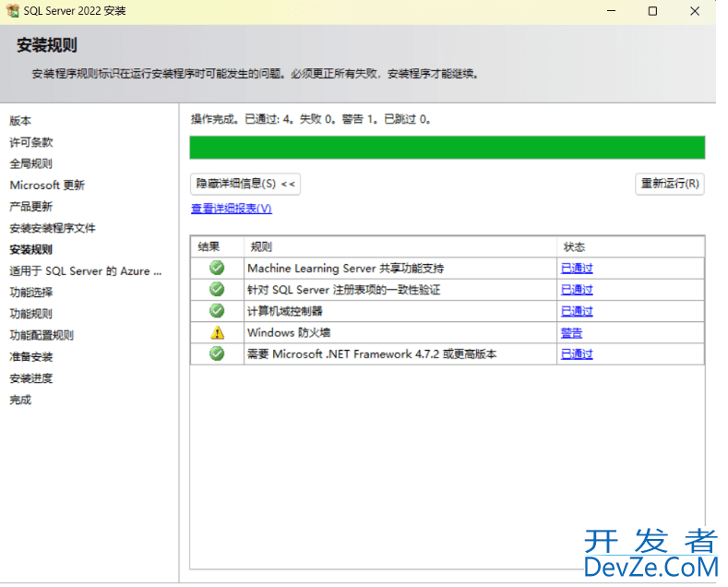
Task: Select the 安装安装程序文件 step in sidebar
Action: 53,228
